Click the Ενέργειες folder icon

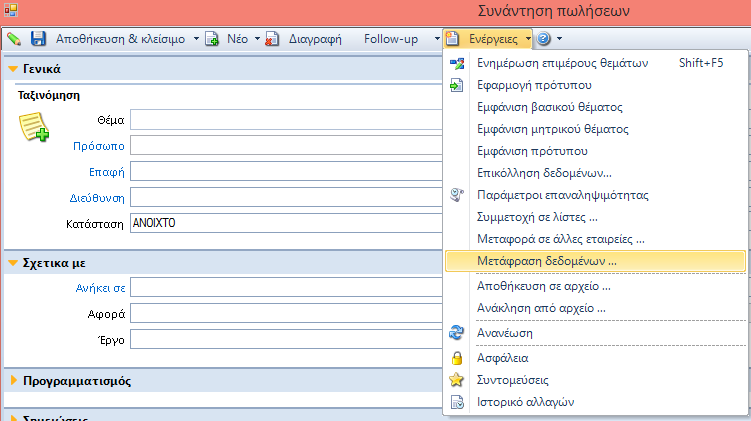[x=453, y=39]
